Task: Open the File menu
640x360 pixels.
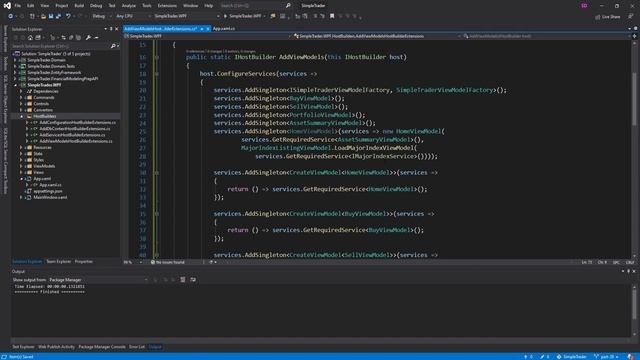Action: tap(18, 6)
